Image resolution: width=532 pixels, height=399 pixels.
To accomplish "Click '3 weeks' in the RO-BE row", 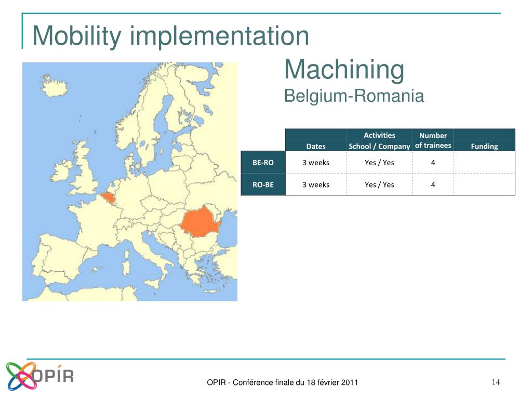I will (316, 184).
